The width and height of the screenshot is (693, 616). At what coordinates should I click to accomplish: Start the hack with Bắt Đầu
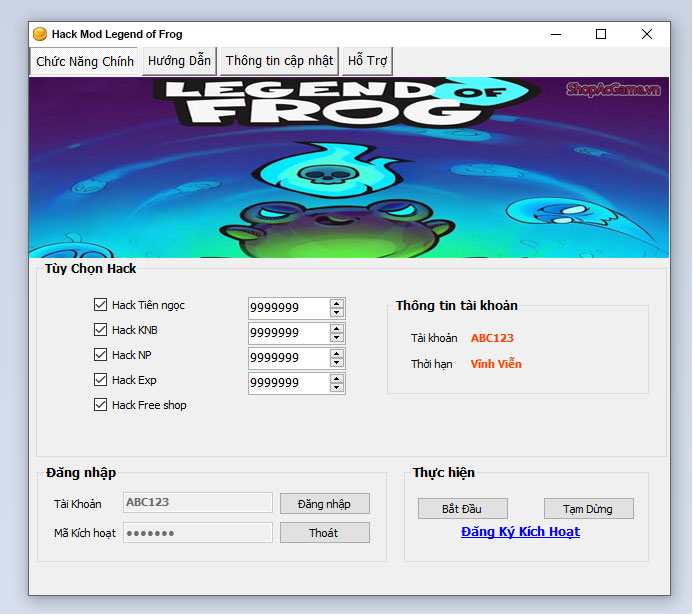[463, 509]
